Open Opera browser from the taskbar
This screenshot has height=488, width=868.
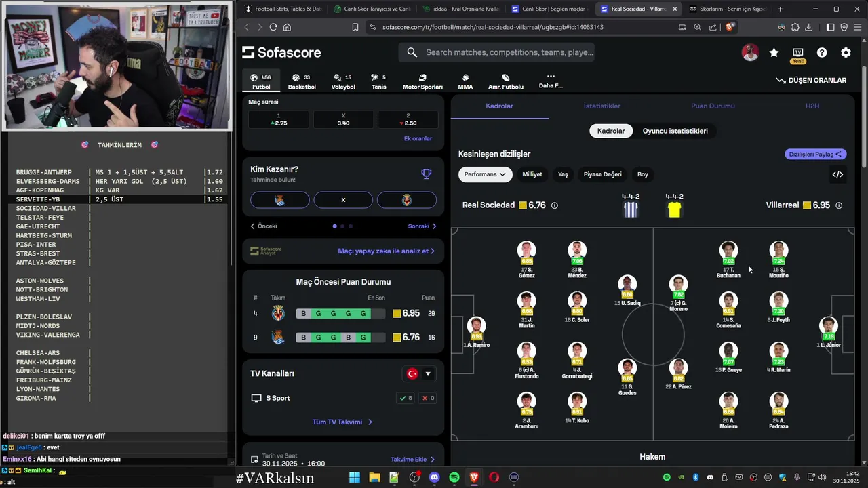(x=494, y=477)
